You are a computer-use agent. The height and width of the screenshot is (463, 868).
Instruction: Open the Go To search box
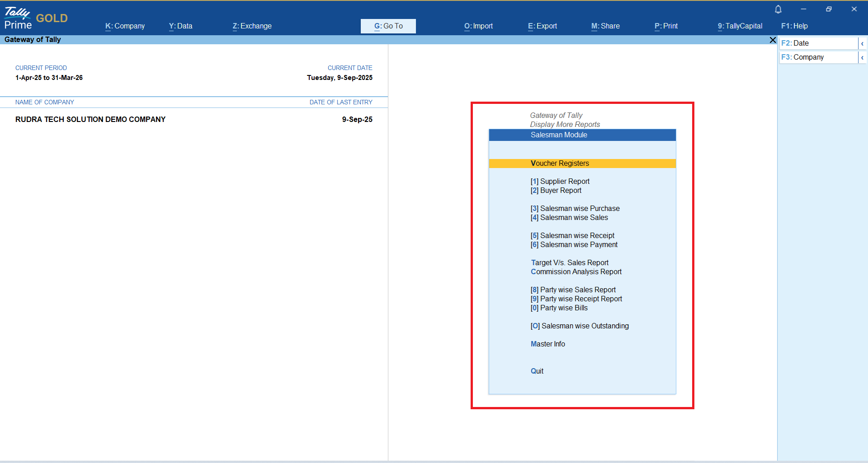coord(388,26)
